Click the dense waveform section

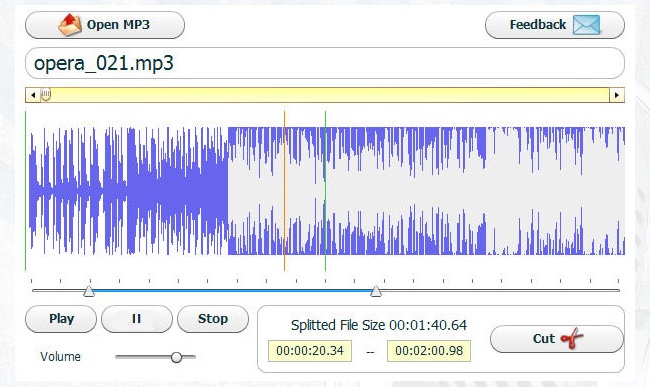[178, 191]
